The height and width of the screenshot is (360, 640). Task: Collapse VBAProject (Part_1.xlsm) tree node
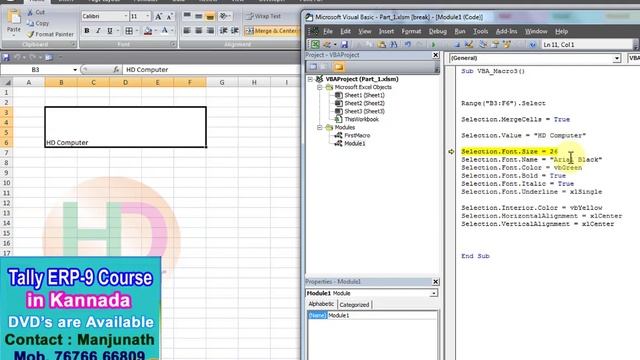310,79
